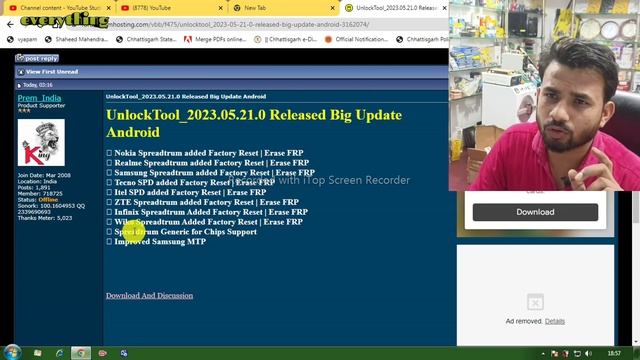The image size is (640, 360).
Task: Click the View First Unread link
Action: [x=52, y=72]
